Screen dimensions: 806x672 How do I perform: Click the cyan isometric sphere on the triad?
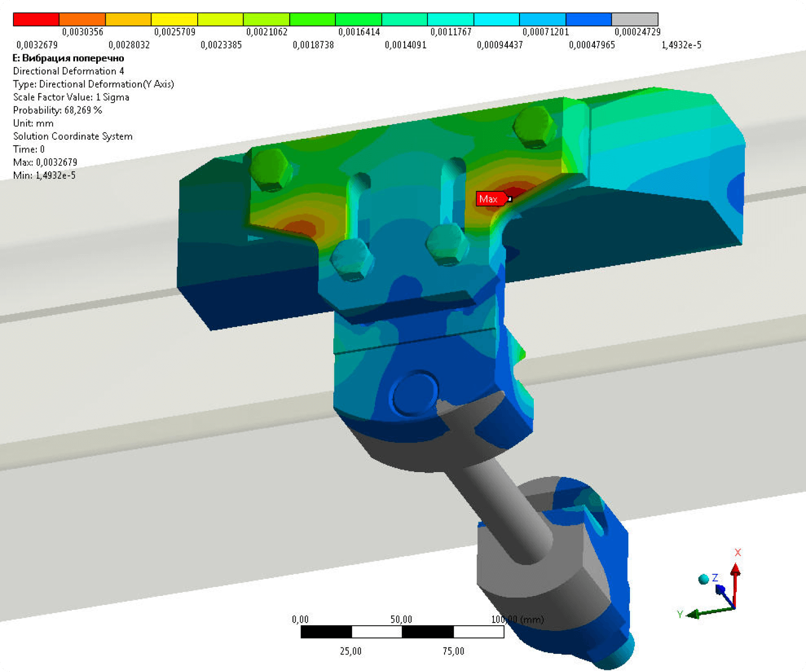coord(703,579)
